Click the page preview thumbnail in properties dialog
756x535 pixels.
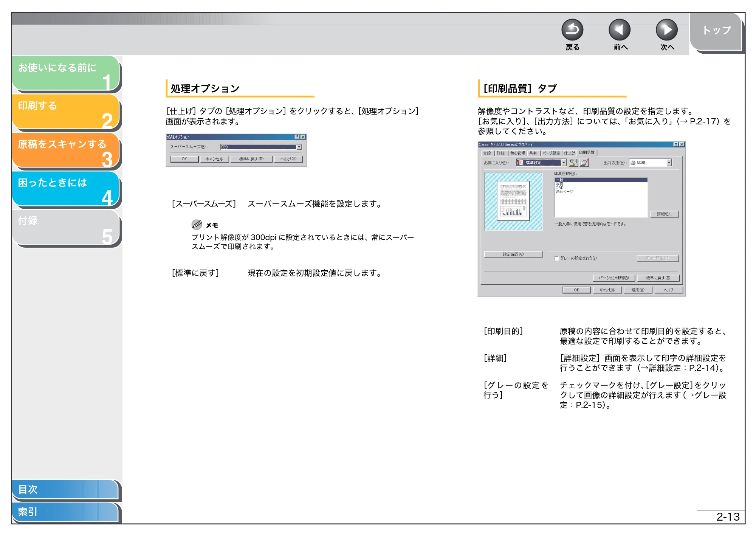coord(513,201)
